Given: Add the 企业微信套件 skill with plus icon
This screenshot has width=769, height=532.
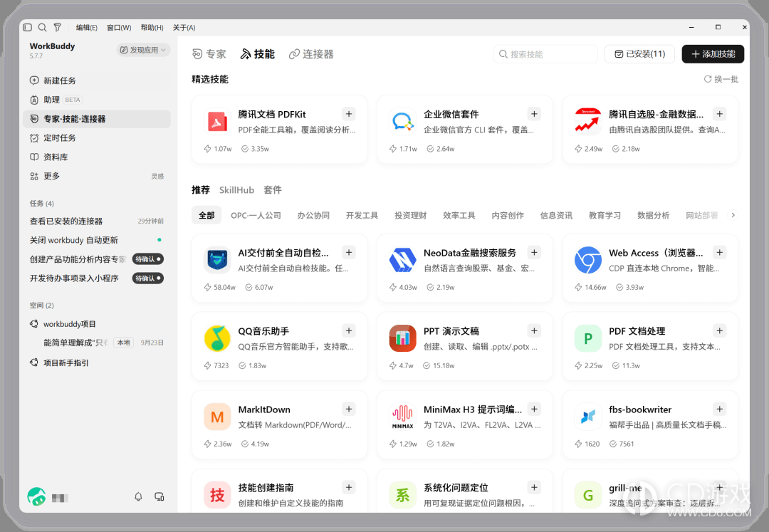Looking at the screenshot, I should [x=534, y=114].
